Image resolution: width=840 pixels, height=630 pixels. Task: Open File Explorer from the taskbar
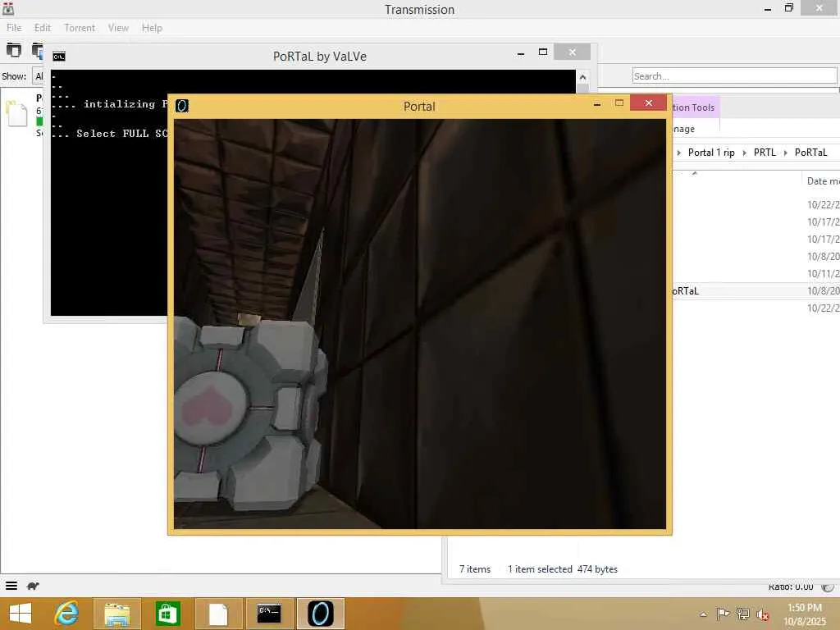point(116,614)
